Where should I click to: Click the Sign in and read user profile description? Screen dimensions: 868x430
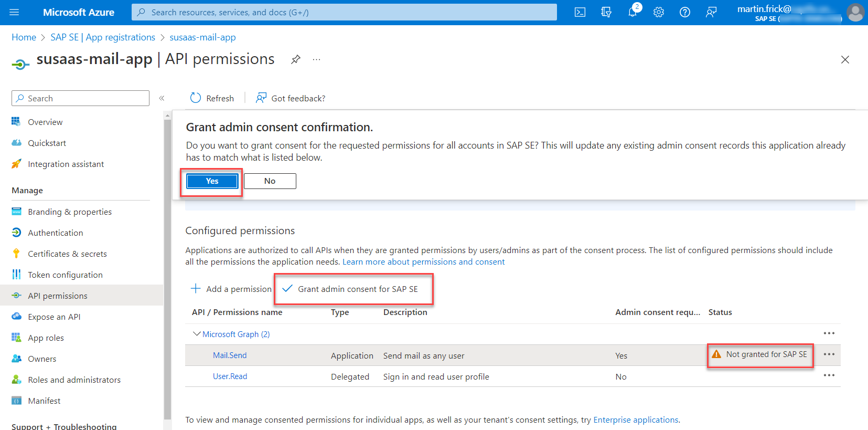(436, 376)
